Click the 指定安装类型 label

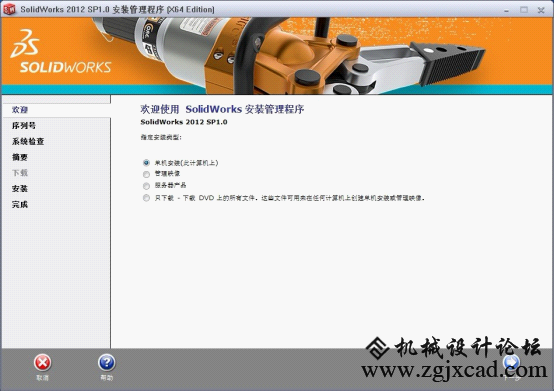coord(161,137)
